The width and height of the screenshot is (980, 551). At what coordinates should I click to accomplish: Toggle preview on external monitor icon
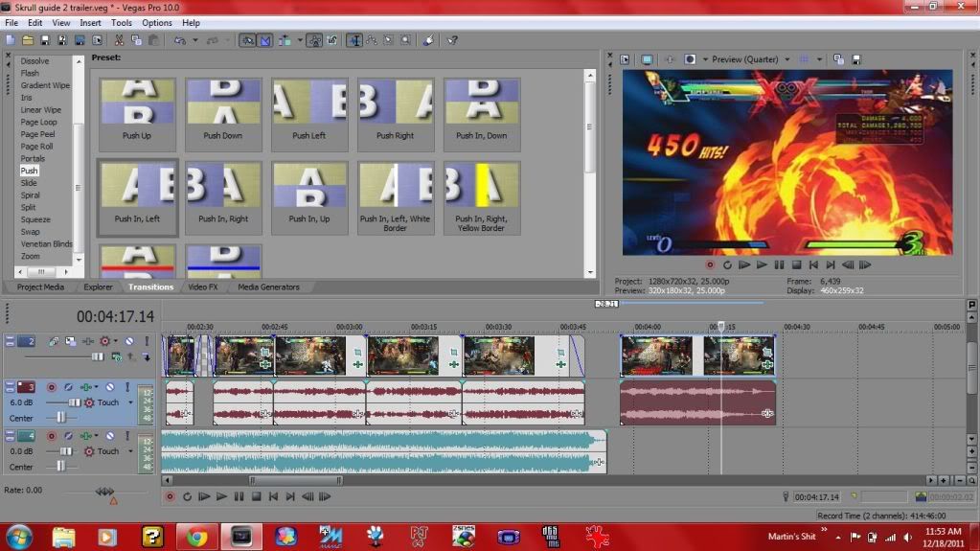[647, 59]
